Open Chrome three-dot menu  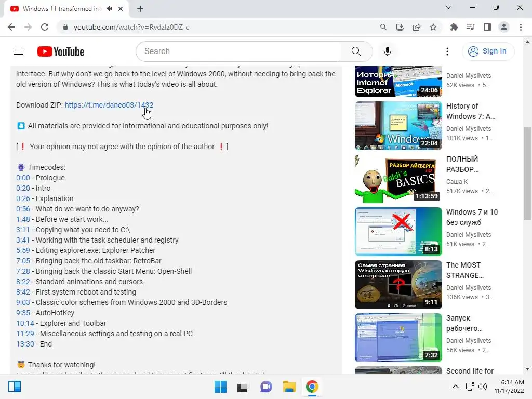(521, 27)
